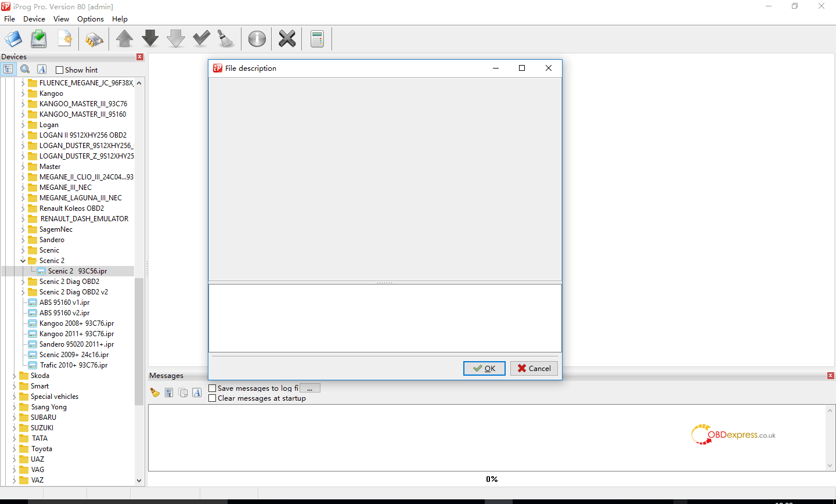
Task: Expand the Kangoo folder
Action: [23, 93]
